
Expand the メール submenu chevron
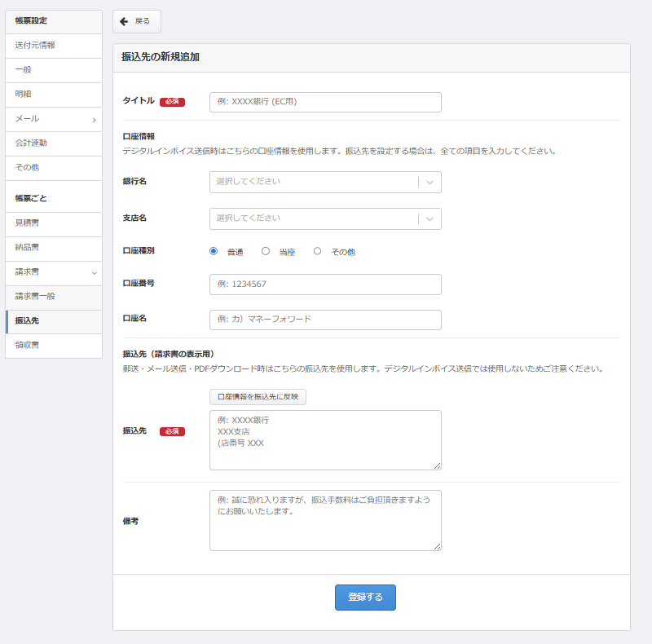[x=94, y=120]
